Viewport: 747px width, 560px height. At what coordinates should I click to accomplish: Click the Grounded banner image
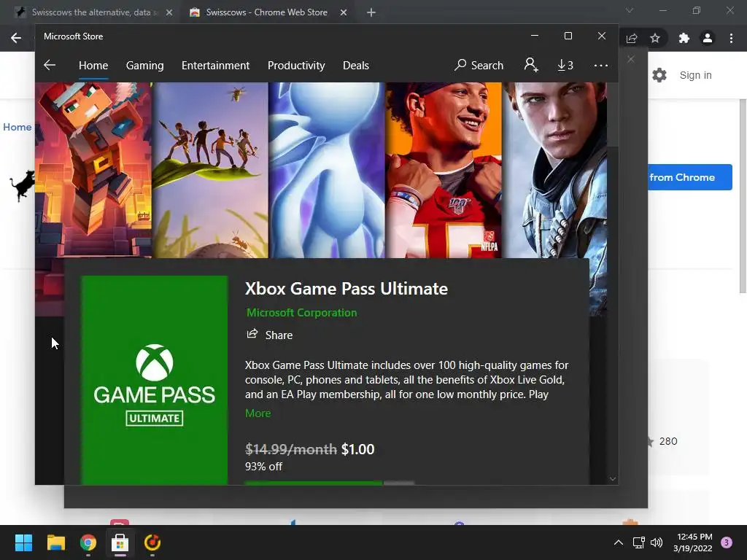210,170
